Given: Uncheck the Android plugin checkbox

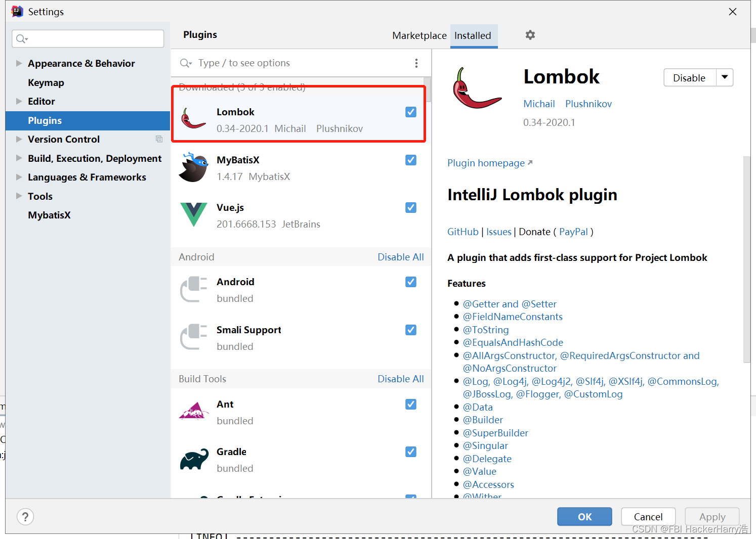Looking at the screenshot, I should [411, 282].
